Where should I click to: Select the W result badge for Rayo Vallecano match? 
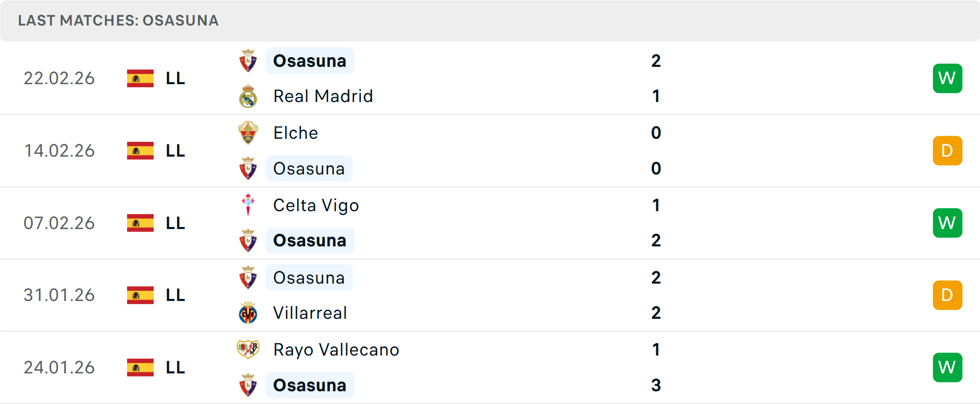tap(947, 367)
